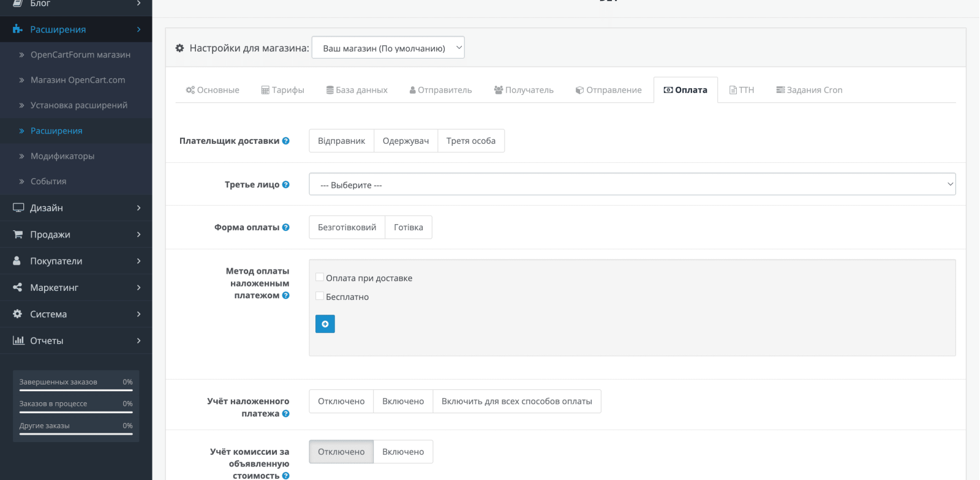Expand the Отчеты menu chevron
Image resolution: width=980 pixels, height=480 pixels.
139,340
